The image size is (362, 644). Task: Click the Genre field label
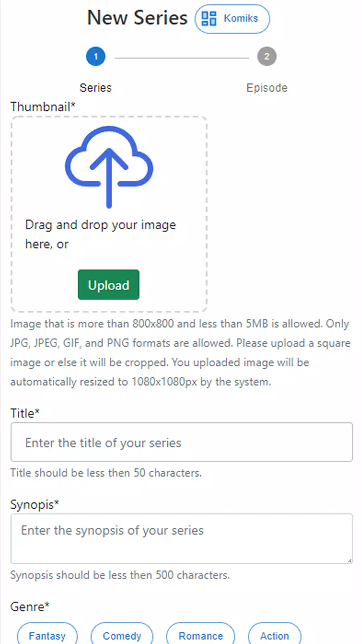point(30,606)
